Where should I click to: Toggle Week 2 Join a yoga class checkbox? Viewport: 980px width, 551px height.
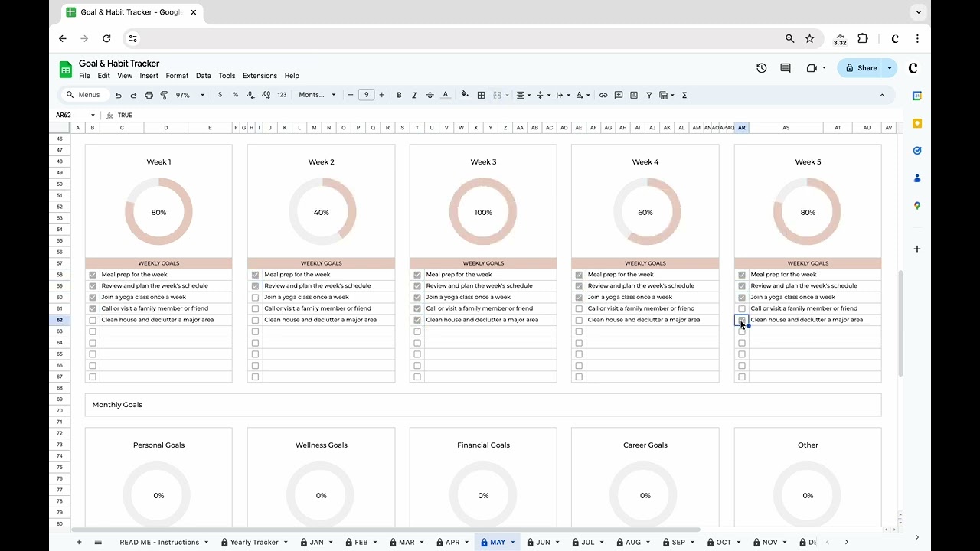click(x=255, y=298)
